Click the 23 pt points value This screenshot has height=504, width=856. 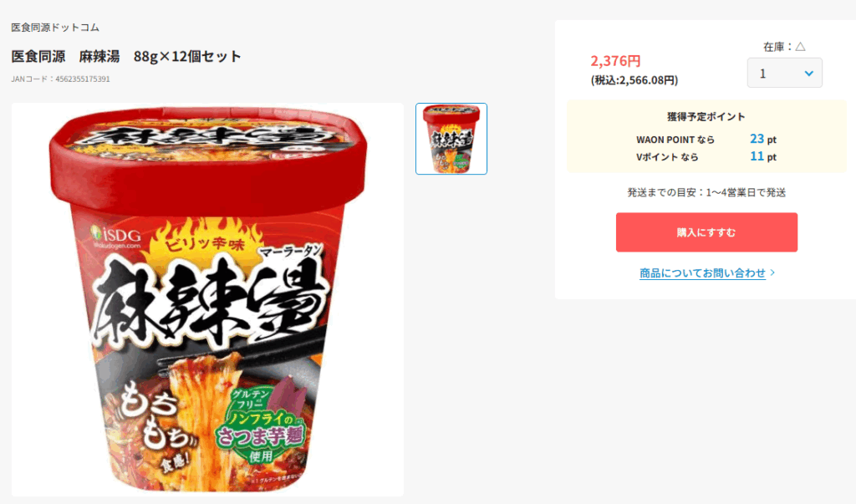[762, 140]
